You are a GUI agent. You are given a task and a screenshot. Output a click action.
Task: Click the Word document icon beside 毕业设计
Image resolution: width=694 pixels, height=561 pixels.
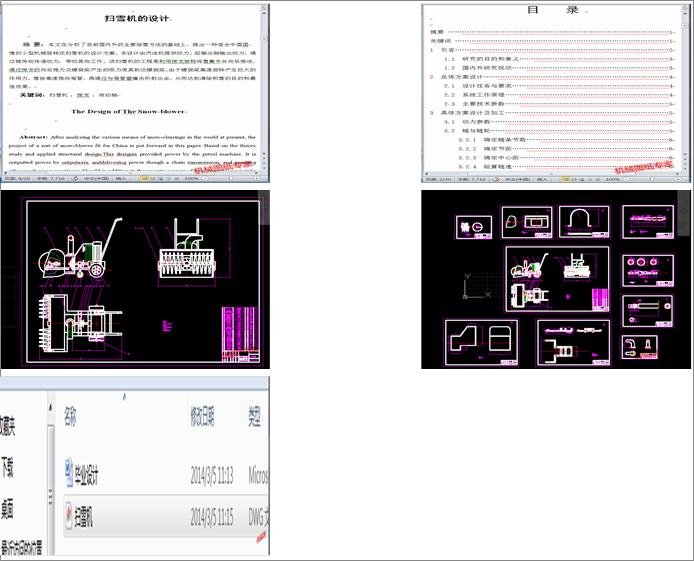click(x=69, y=473)
